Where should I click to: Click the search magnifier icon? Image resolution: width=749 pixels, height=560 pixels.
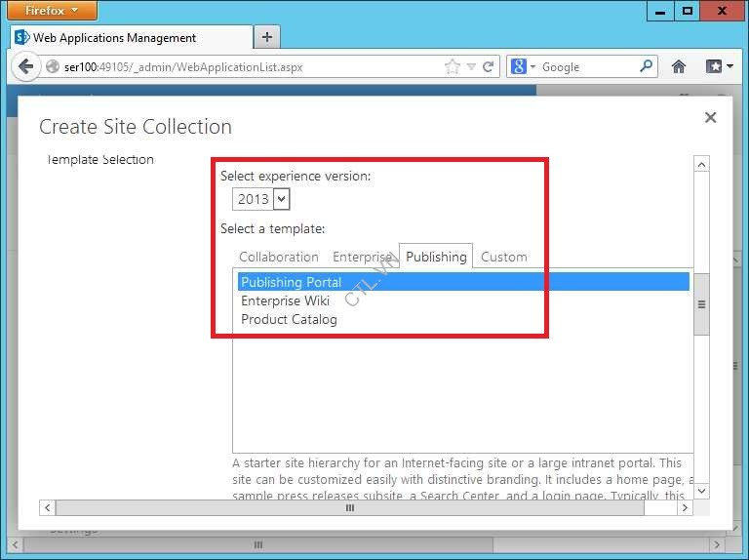(647, 66)
